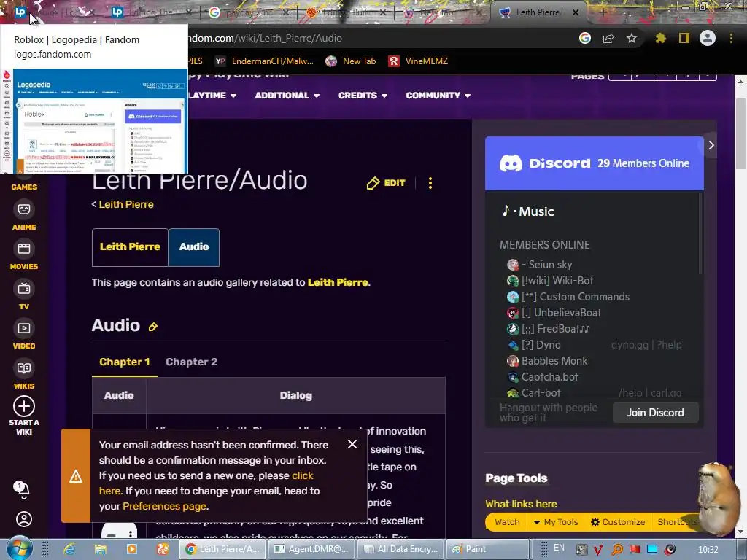Viewport: 747px width, 560px height.
Task: Switch to the Agent.DMR@... taskbar window
Action: [312, 549]
